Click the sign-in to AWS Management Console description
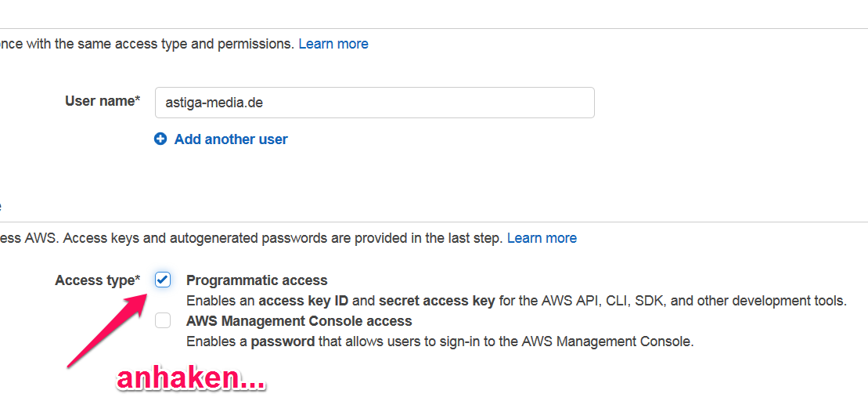Screen dimensions: 868x401 coord(440,341)
